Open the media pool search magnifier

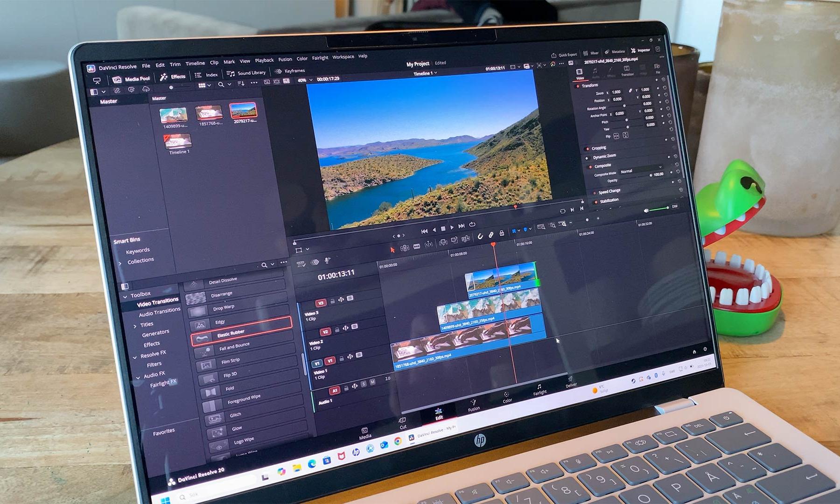(x=221, y=84)
